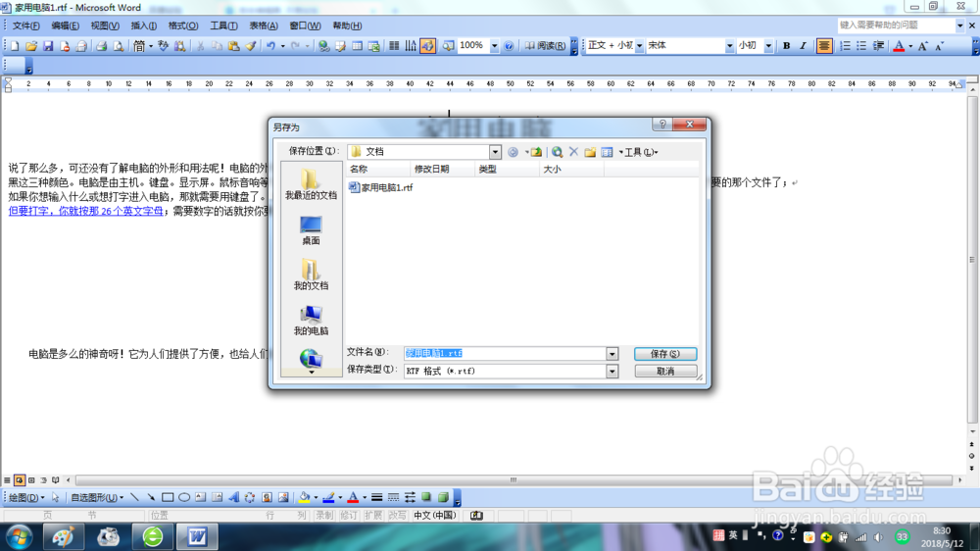Open the 自选图形 AutoShapes dropdown
Screen dimensions: 980x551
97,498
